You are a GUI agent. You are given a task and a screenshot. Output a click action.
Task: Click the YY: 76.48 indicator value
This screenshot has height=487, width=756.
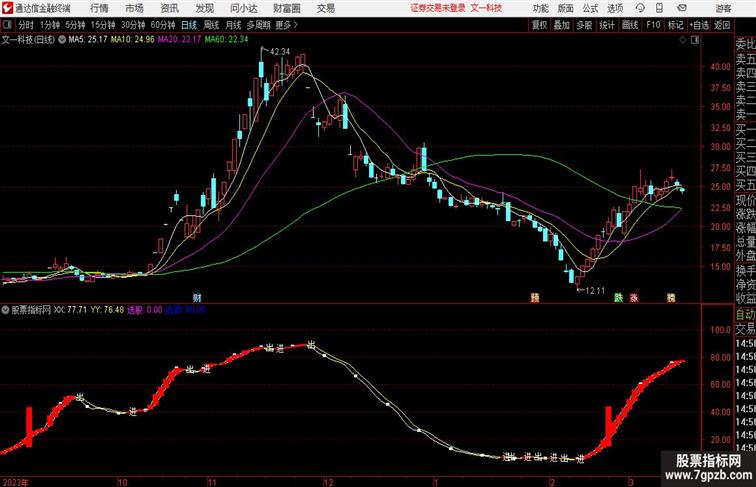coord(107,310)
